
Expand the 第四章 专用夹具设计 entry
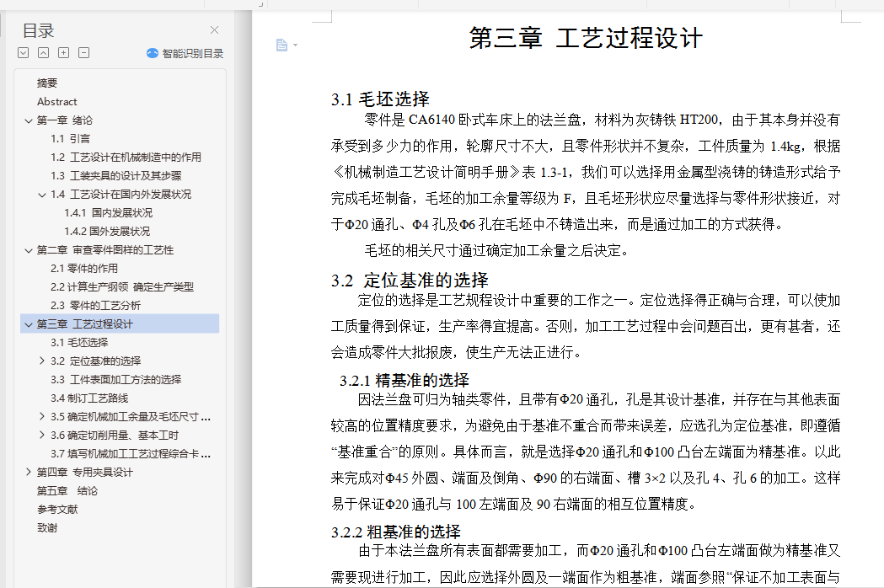point(28,473)
